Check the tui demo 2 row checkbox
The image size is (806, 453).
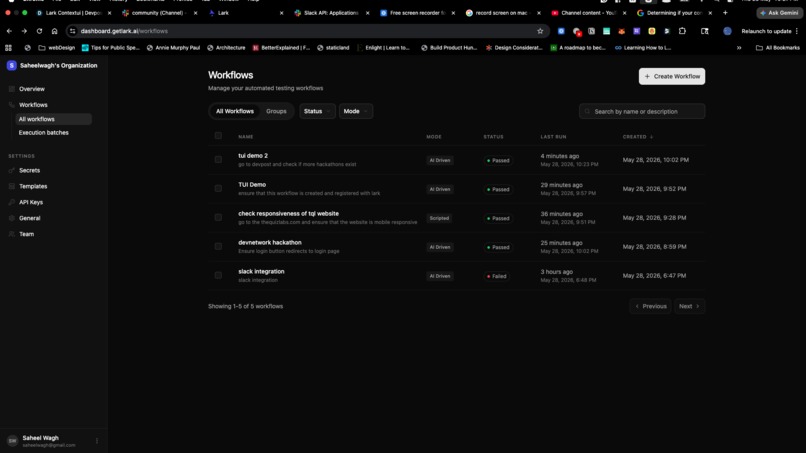(218, 159)
